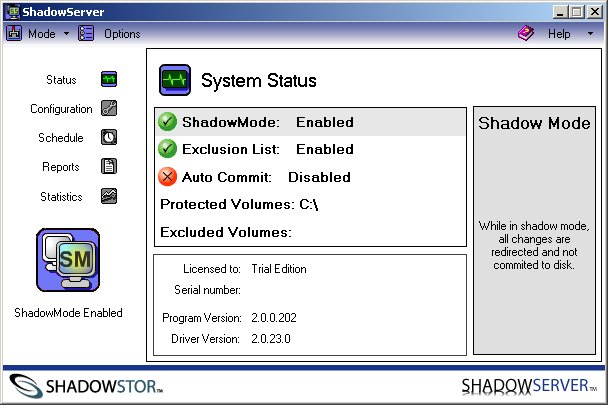Select the Reports document icon

109,166
